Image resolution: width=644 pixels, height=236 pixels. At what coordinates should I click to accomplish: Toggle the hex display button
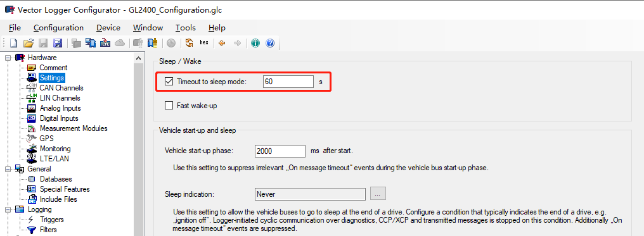204,42
